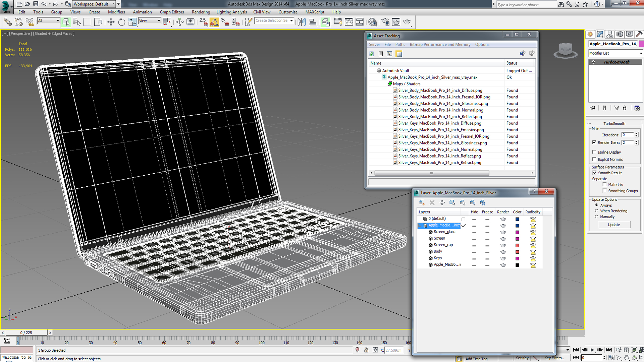Activate the Unlink Selection tool
Viewport: 644px width, 362px height.
(x=19, y=22)
